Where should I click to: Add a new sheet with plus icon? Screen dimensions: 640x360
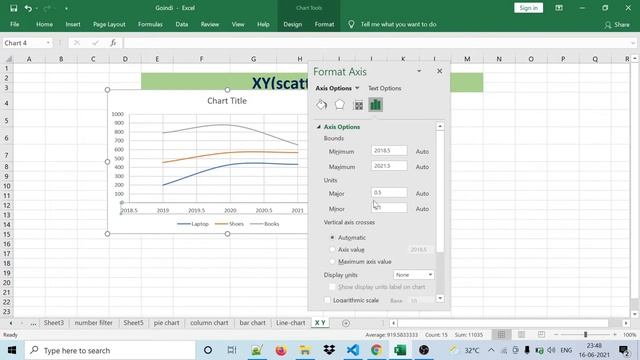click(346, 323)
